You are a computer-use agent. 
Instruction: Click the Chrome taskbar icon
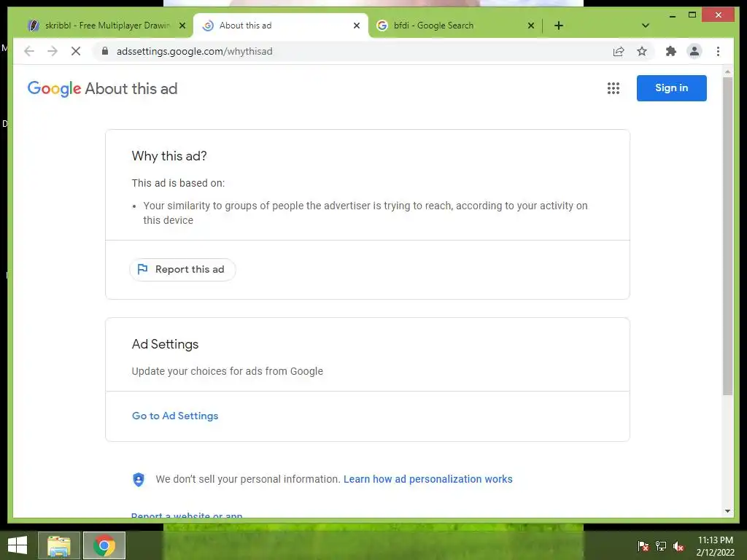104,545
